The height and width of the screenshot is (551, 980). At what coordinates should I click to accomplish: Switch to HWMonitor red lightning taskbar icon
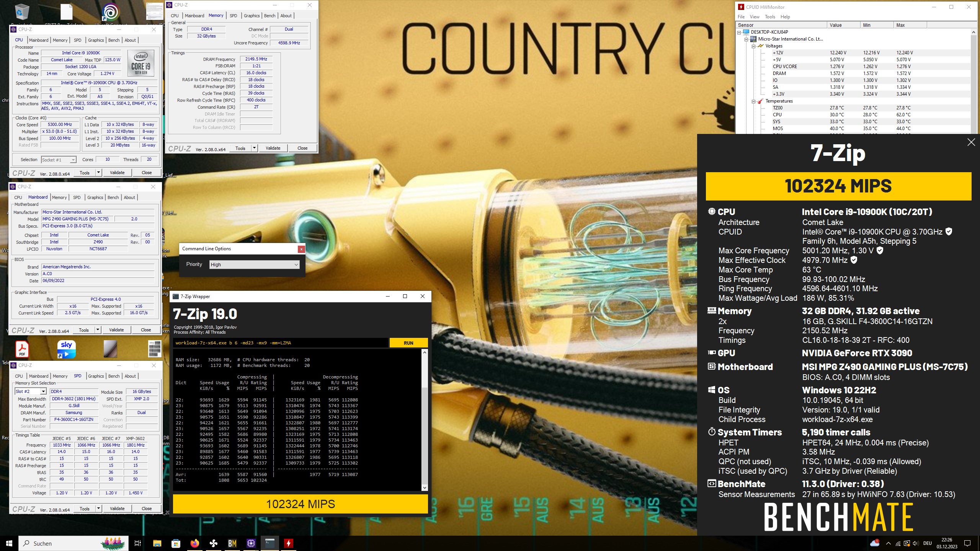pyautogui.click(x=289, y=543)
